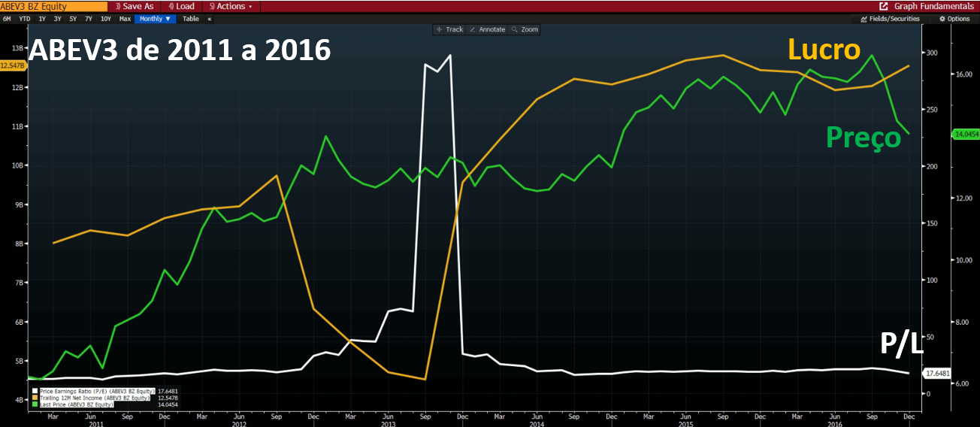Select the 5Y time range
This screenshot has height=427, width=980.
(x=73, y=18)
